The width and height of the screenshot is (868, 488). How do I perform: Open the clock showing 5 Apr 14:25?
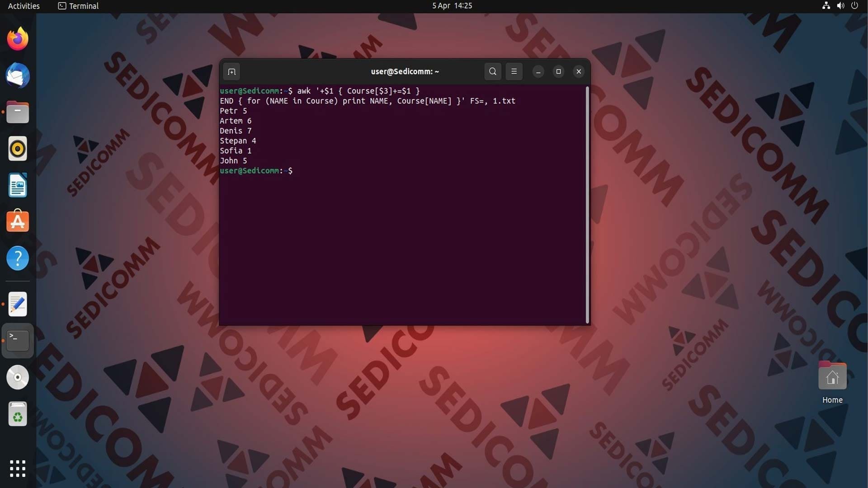tap(452, 6)
